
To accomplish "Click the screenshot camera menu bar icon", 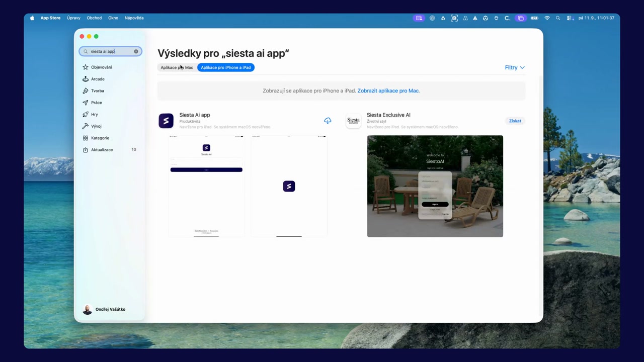I will pos(454,18).
